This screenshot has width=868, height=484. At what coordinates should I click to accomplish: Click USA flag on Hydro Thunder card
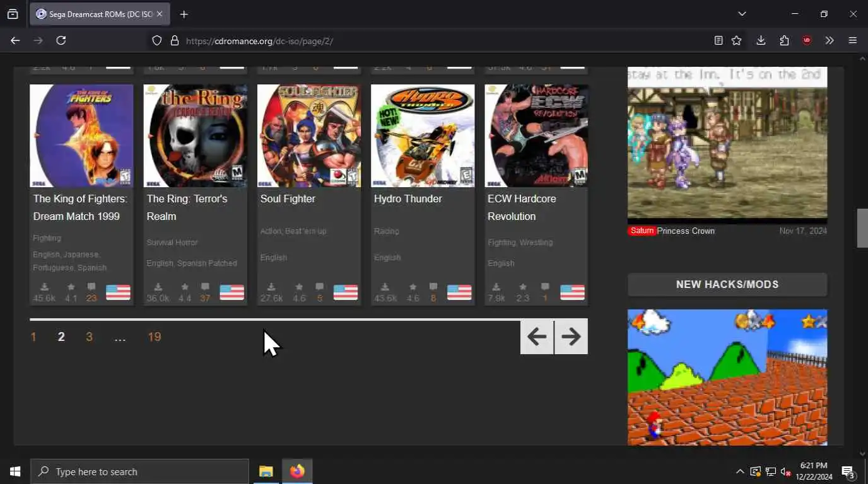coord(459,292)
